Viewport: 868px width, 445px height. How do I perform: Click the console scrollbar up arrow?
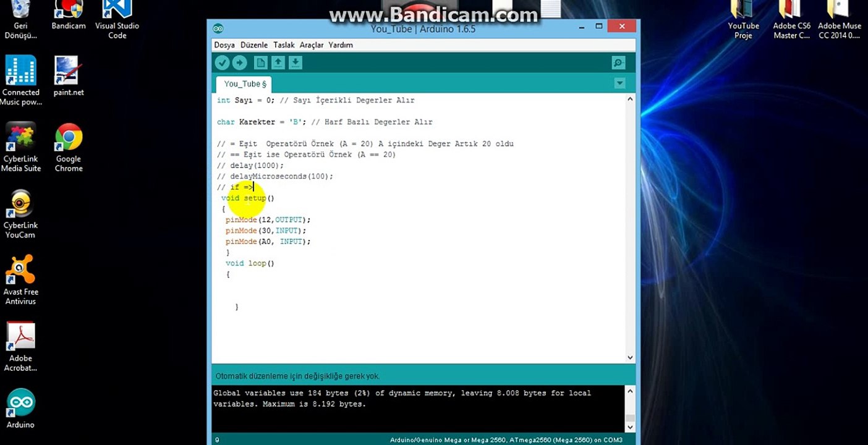[x=630, y=391]
